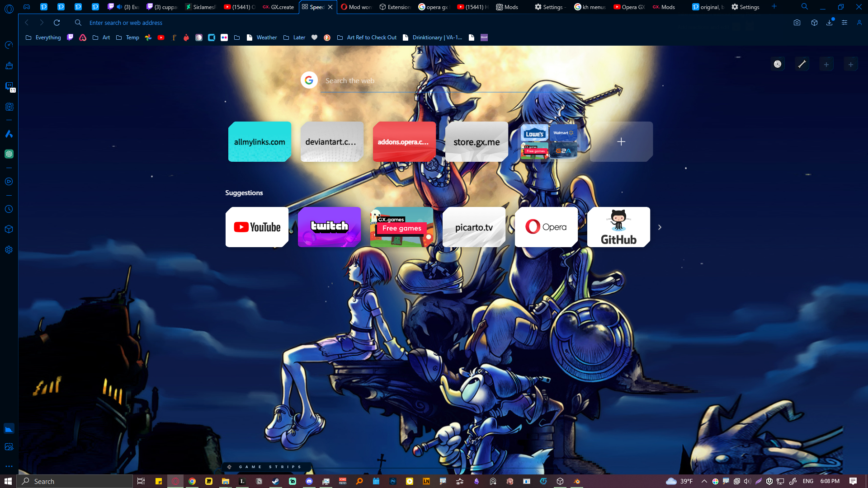Mute the audio-playing Twitch tab via its speaker icon
This screenshot has width=868, height=488.
(119, 7)
